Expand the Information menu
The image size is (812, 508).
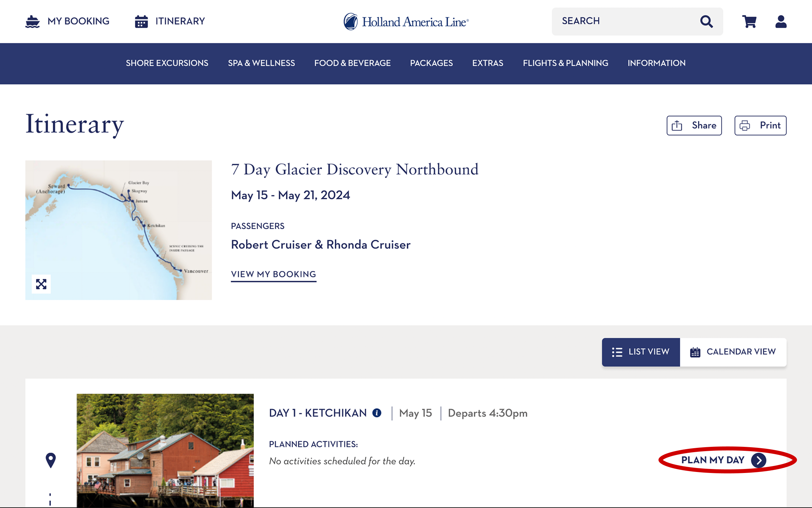pos(656,63)
